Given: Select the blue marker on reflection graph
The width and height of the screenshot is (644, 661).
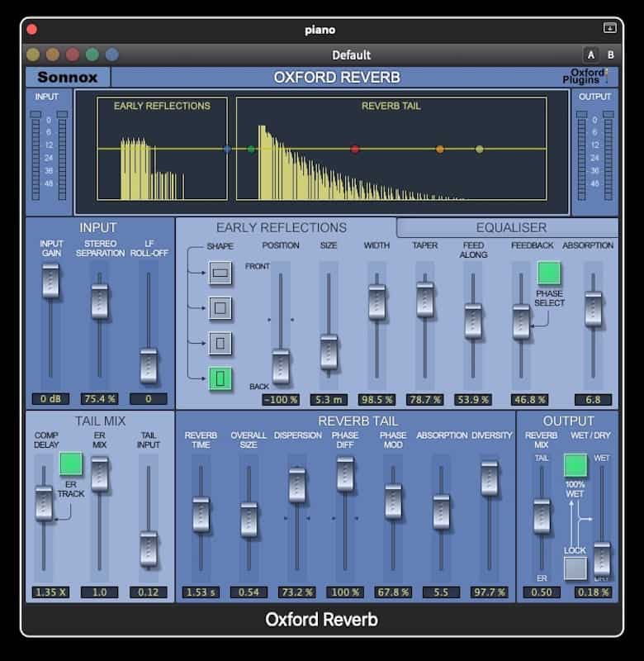Looking at the screenshot, I should [x=227, y=149].
